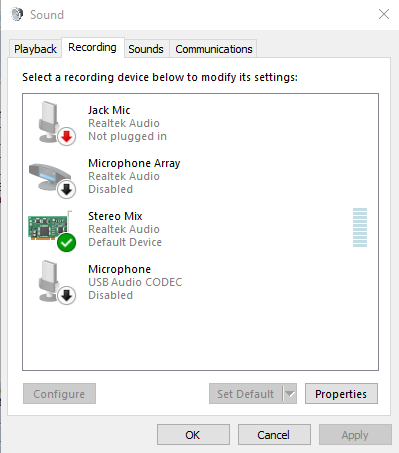Confirm the dialog with OK
This screenshot has height=453, width=399.
tap(193, 435)
